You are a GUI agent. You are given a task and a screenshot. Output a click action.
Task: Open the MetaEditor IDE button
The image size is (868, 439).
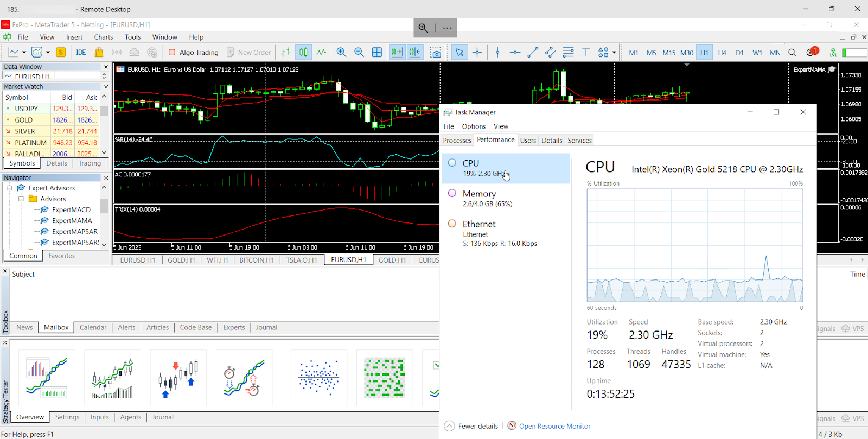coord(81,53)
